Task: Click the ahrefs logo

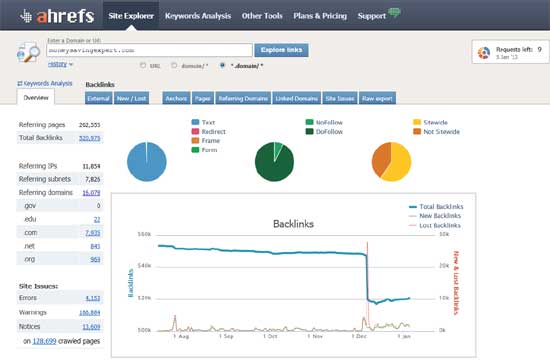Action: tap(57, 16)
